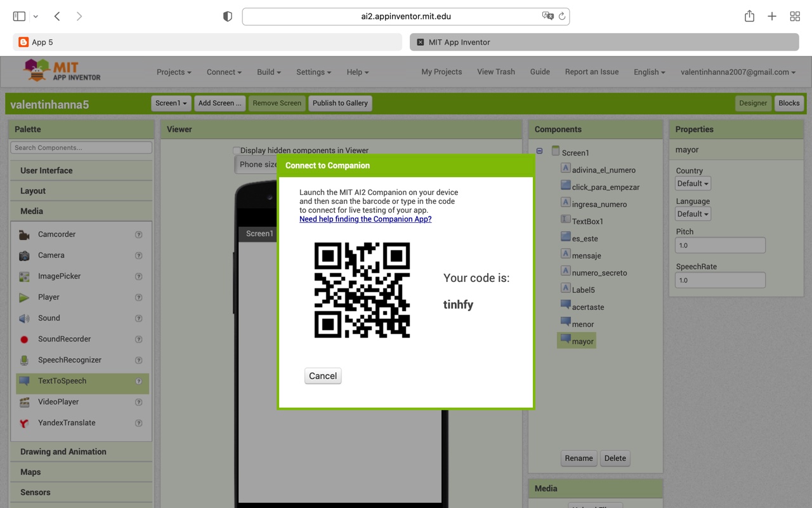The image size is (812, 508).
Task: Collapse the Screen1 component tree
Action: tap(539, 151)
